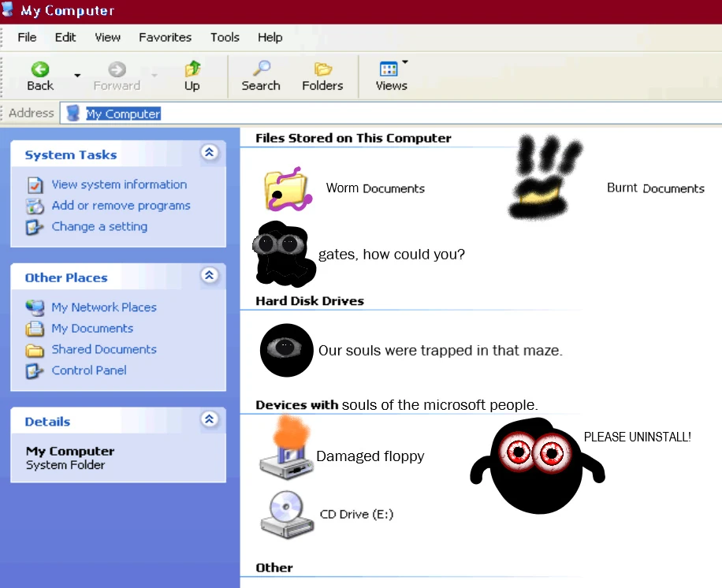Click the Views grid icon
The image size is (722, 588).
tap(389, 69)
